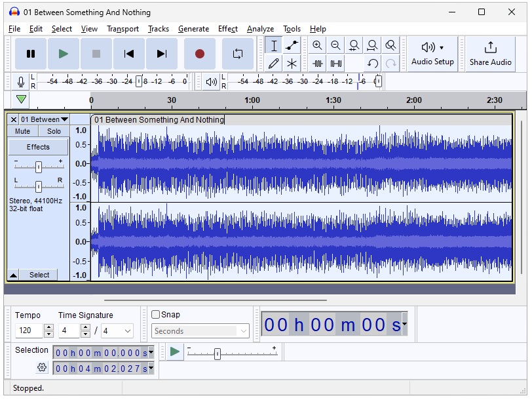Open the time signature denominator dropdown

click(127, 332)
